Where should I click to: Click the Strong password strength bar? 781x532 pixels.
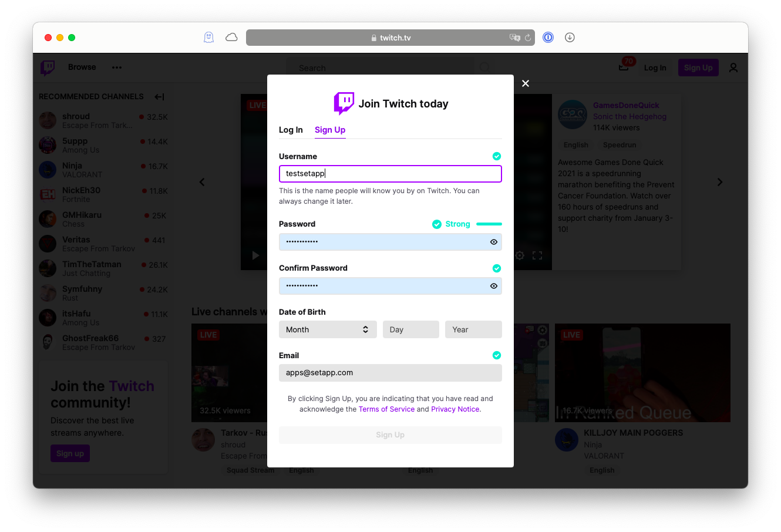(x=489, y=224)
